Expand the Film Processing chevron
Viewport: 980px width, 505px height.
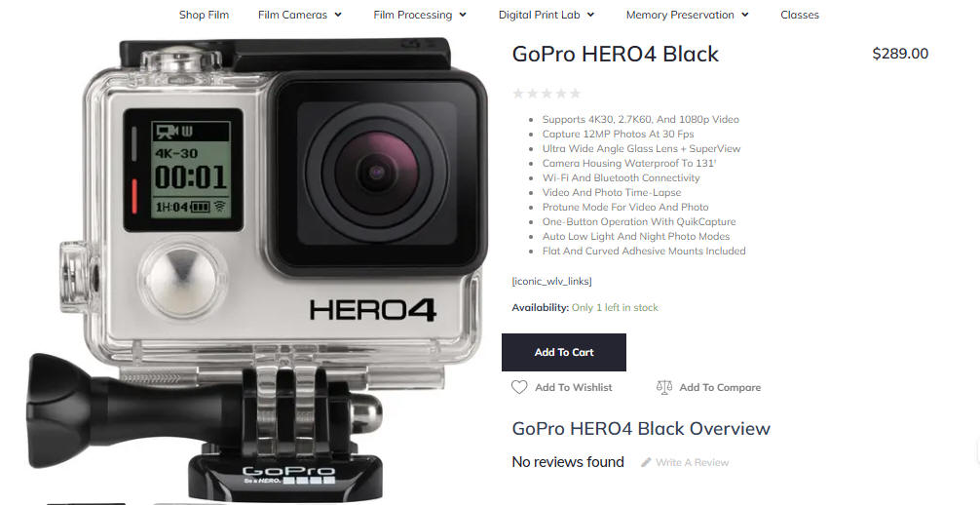point(463,15)
